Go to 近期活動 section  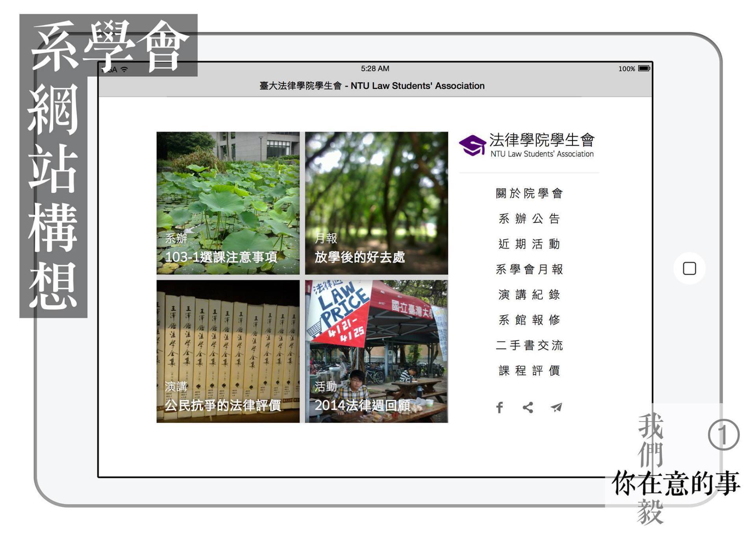[x=529, y=244]
